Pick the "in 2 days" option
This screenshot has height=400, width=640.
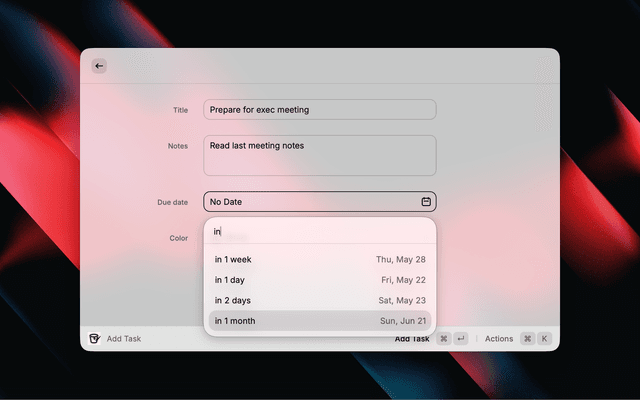point(320,300)
